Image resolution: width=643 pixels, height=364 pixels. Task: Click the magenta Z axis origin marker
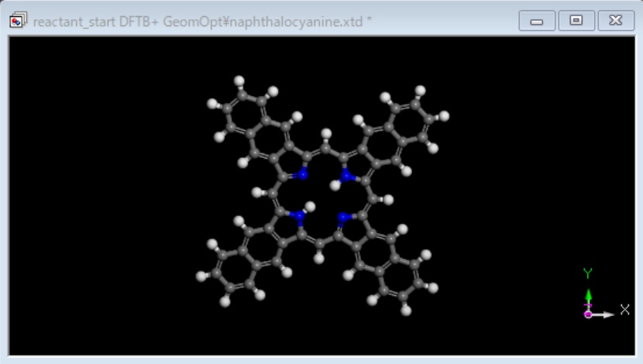[x=588, y=314]
